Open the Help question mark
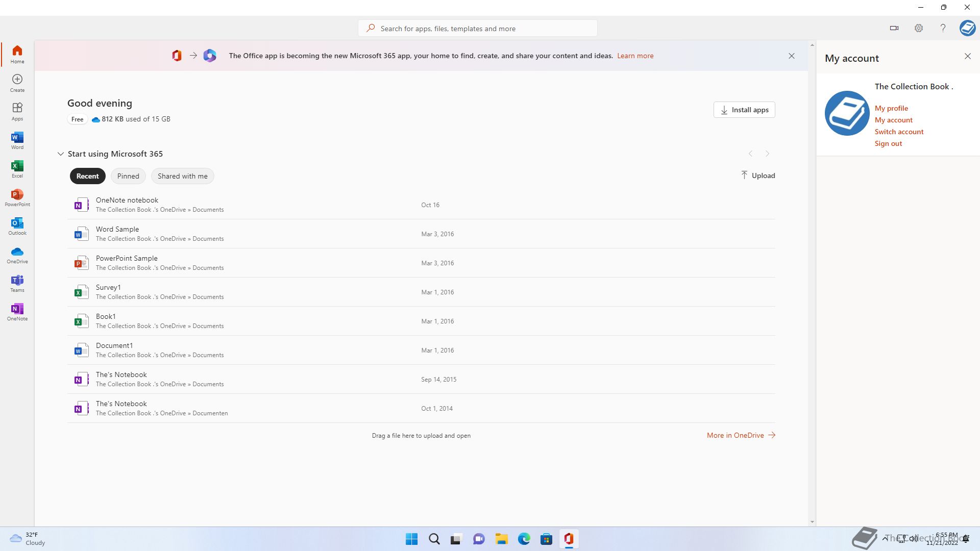The height and width of the screenshot is (551, 980). point(943,28)
